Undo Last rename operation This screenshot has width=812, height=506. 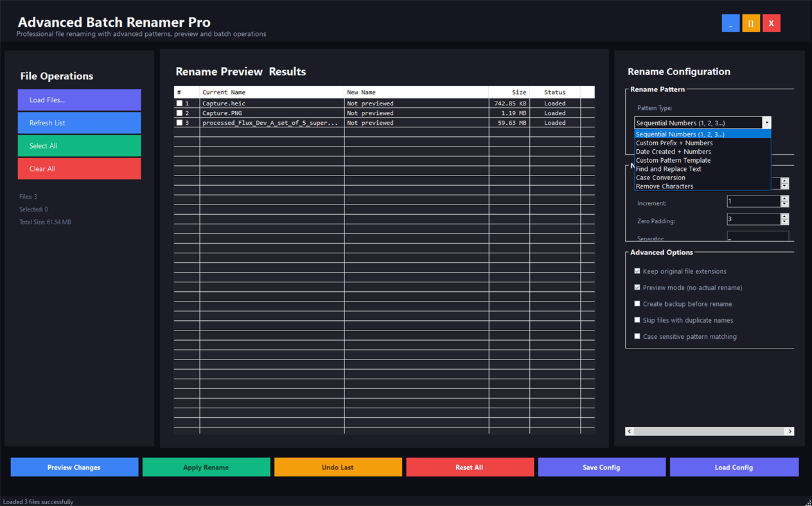pos(338,467)
